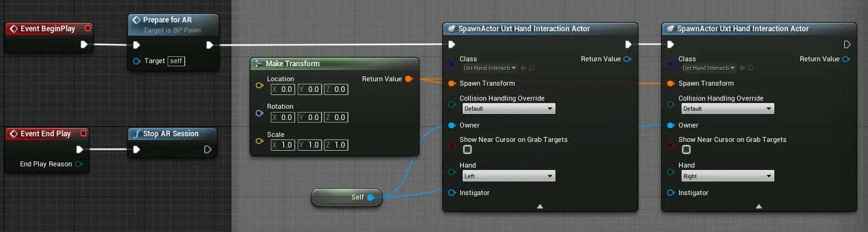Click the Rotation X value field
Screen dimensions: 868x232
point(283,118)
